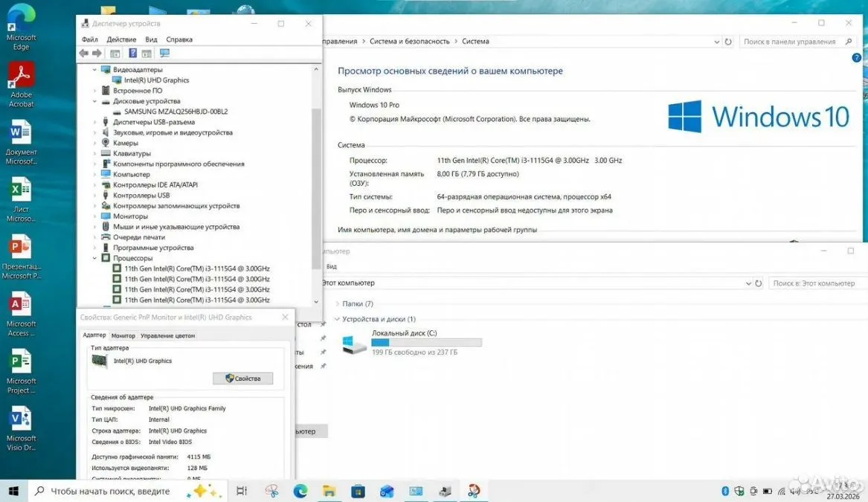The image size is (868, 502).
Task: Click the help question mark in System window
Action: [856, 57]
